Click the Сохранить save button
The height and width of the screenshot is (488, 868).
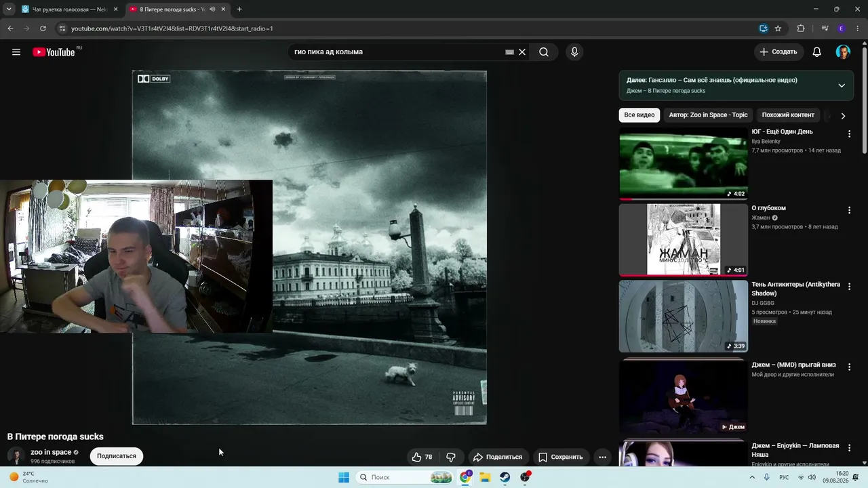(x=560, y=457)
